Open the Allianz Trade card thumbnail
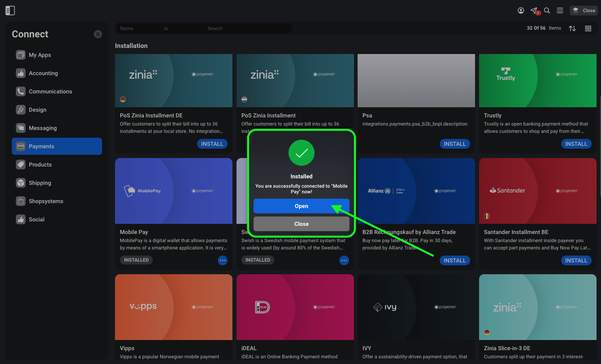 (x=416, y=191)
